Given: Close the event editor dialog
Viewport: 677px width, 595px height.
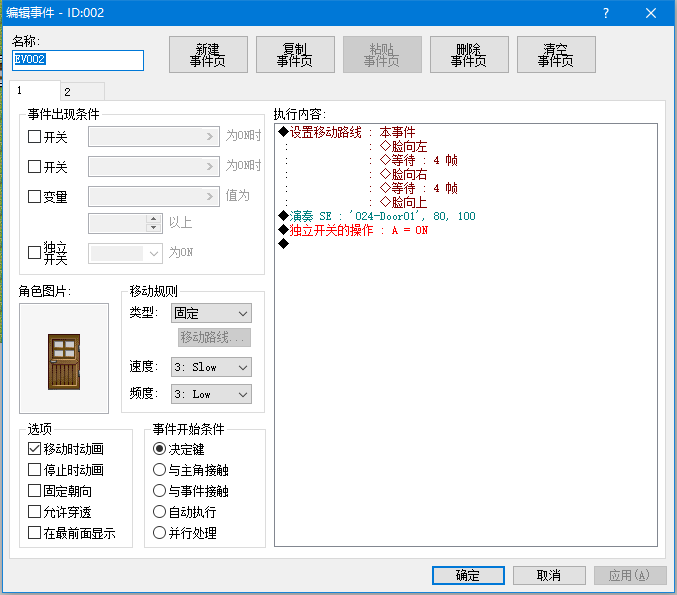Looking at the screenshot, I should 651,13.
